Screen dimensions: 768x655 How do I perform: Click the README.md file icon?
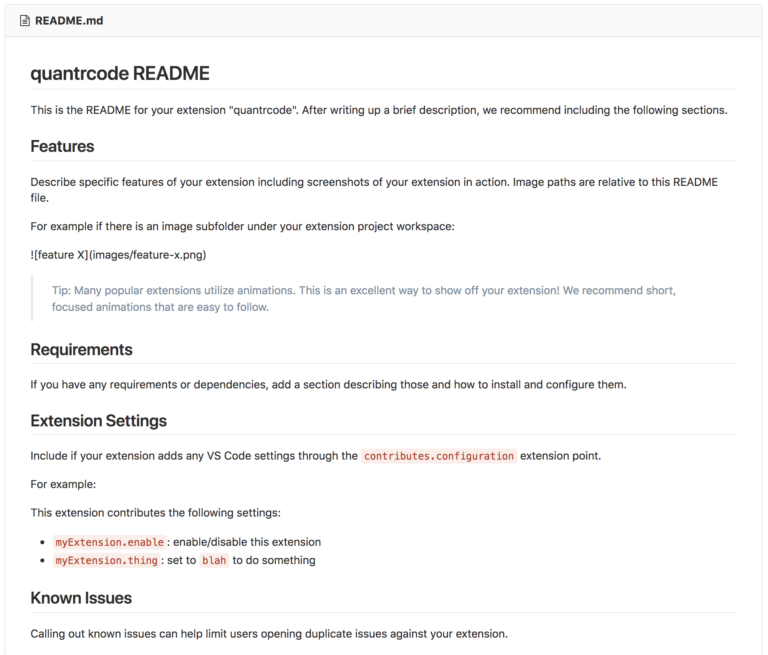[24, 21]
